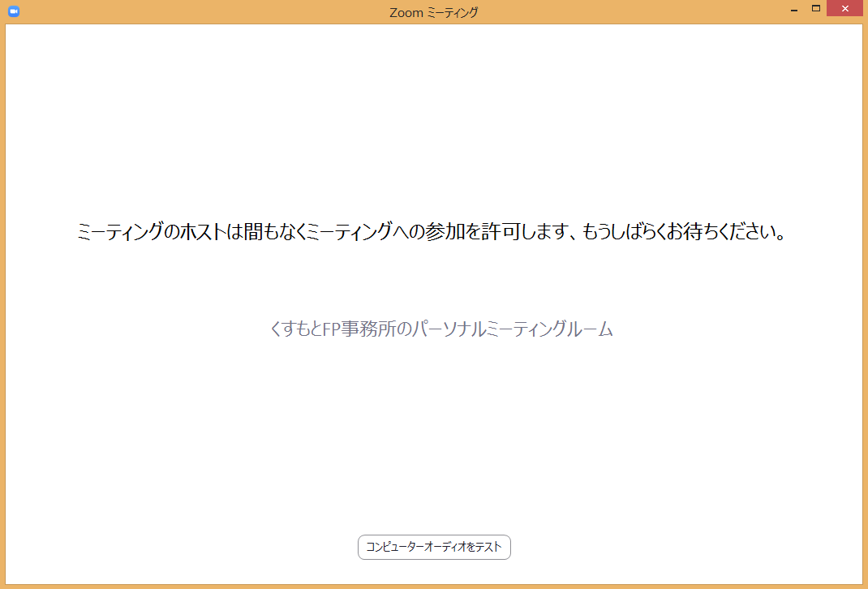Screen dimensions: 868x589
Task: Click blank white area above the waiting message
Action: coord(434,122)
